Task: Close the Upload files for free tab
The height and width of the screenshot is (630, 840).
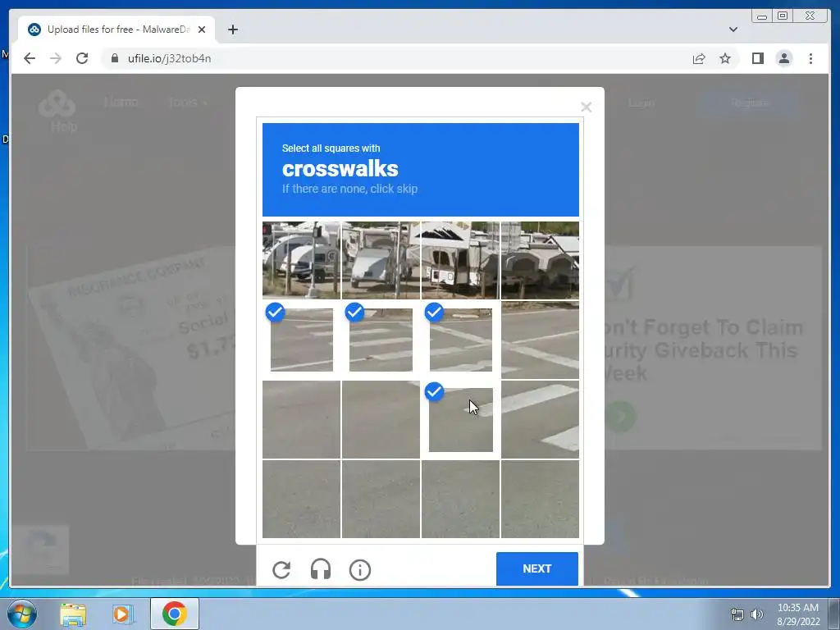Action: pos(202,30)
